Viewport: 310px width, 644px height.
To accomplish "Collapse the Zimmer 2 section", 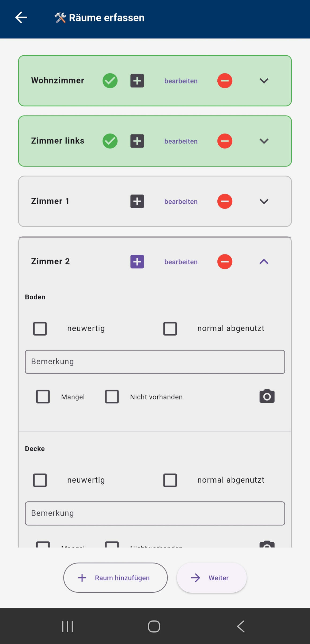I will 264,261.
